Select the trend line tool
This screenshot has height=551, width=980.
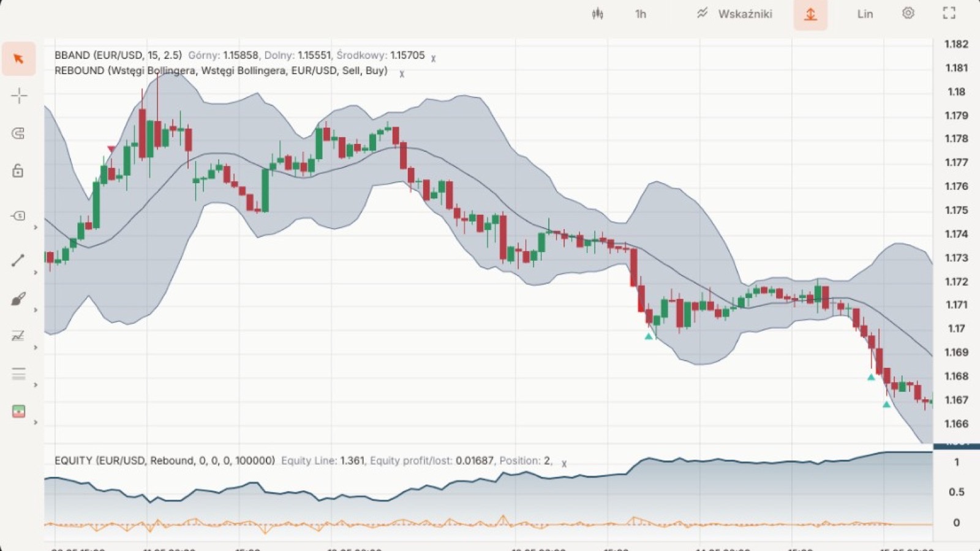coord(18,260)
